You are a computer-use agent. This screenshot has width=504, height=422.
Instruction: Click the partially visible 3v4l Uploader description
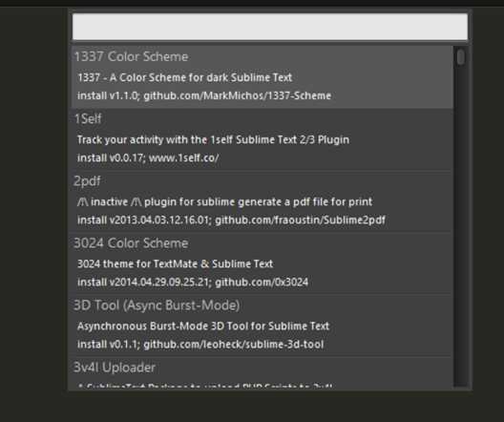click(x=205, y=386)
